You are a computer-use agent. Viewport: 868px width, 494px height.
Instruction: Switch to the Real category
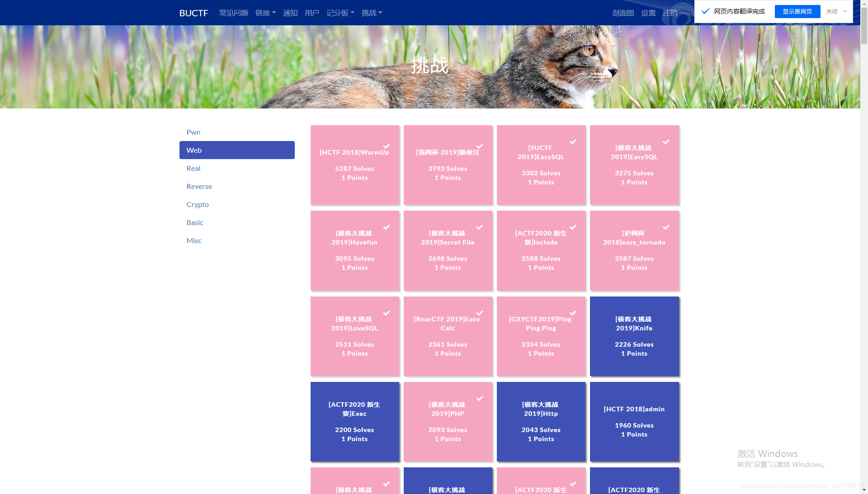pyautogui.click(x=237, y=168)
